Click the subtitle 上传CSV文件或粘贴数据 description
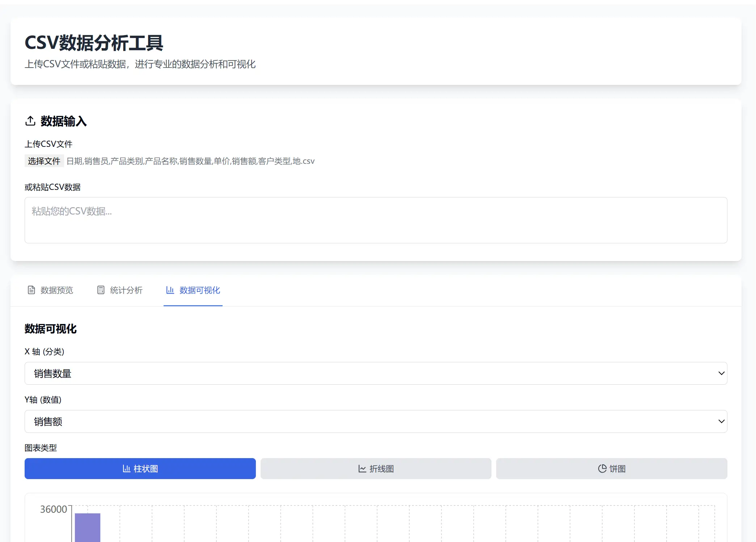Screen dimensions: 756x542 pos(140,64)
